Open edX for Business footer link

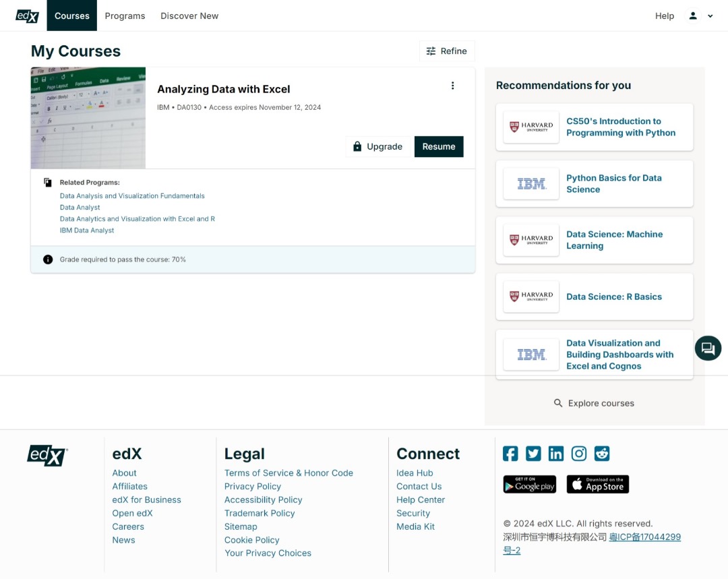pos(147,499)
